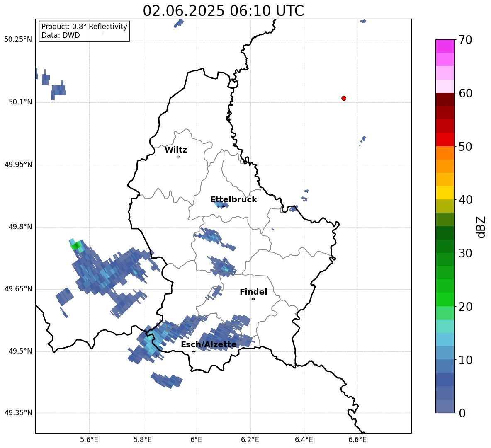Click the 50.1°N latitude label
The height and width of the screenshot is (448, 491).
20,102
